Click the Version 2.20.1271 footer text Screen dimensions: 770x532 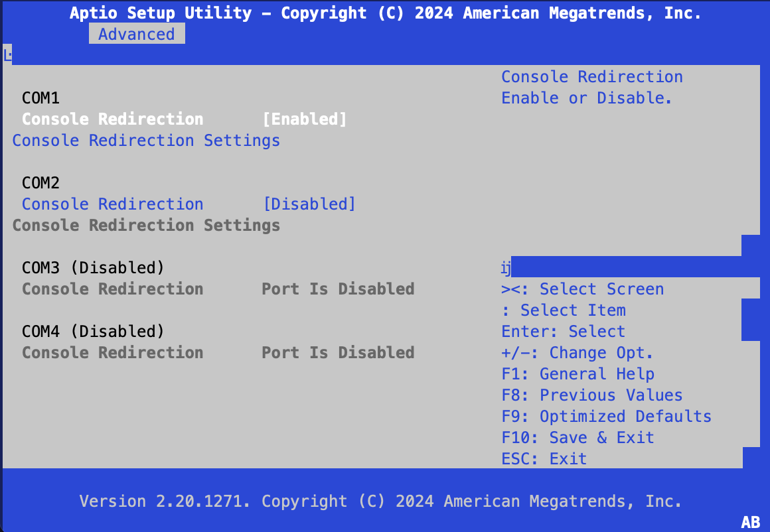pyautogui.click(x=380, y=501)
